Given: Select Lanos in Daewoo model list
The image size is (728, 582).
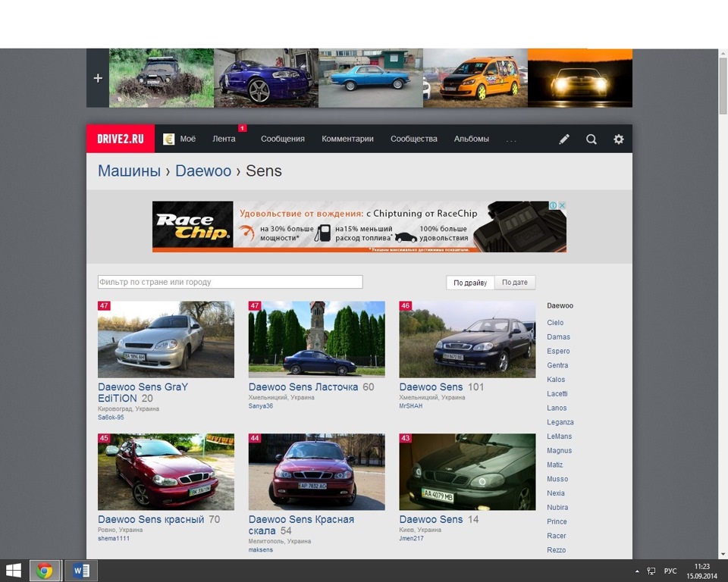Looking at the screenshot, I should click(x=557, y=408).
